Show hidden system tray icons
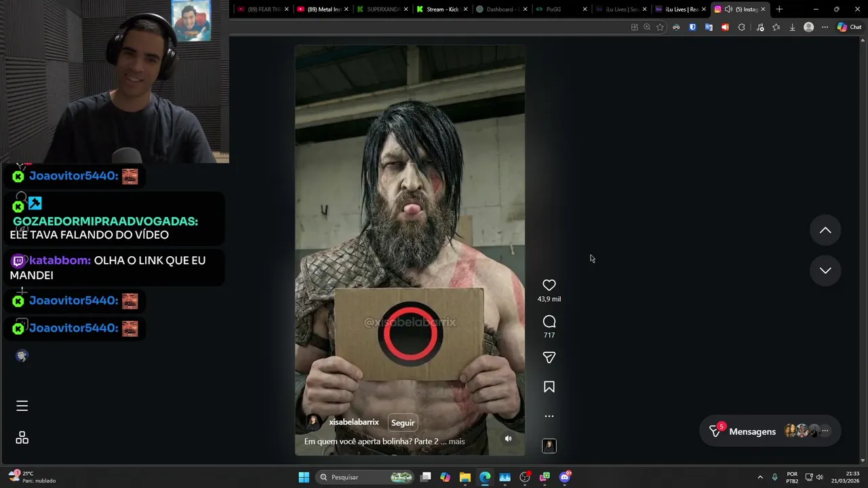Viewport: 868px width, 488px height. click(760, 477)
